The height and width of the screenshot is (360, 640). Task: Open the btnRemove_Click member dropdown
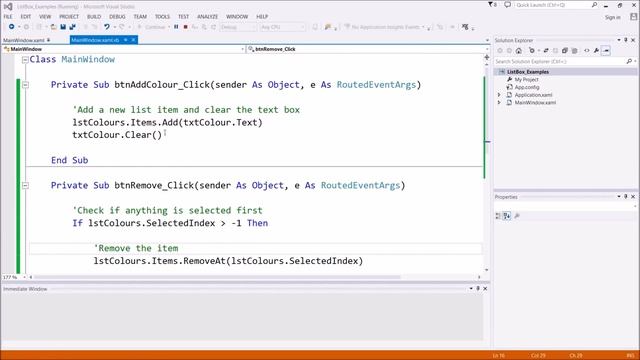368,49
